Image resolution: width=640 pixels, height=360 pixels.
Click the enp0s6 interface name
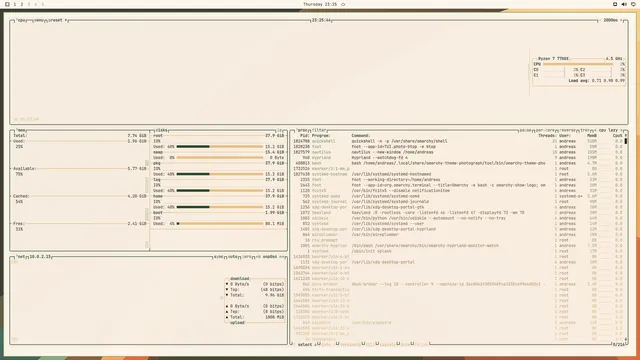click(270, 257)
